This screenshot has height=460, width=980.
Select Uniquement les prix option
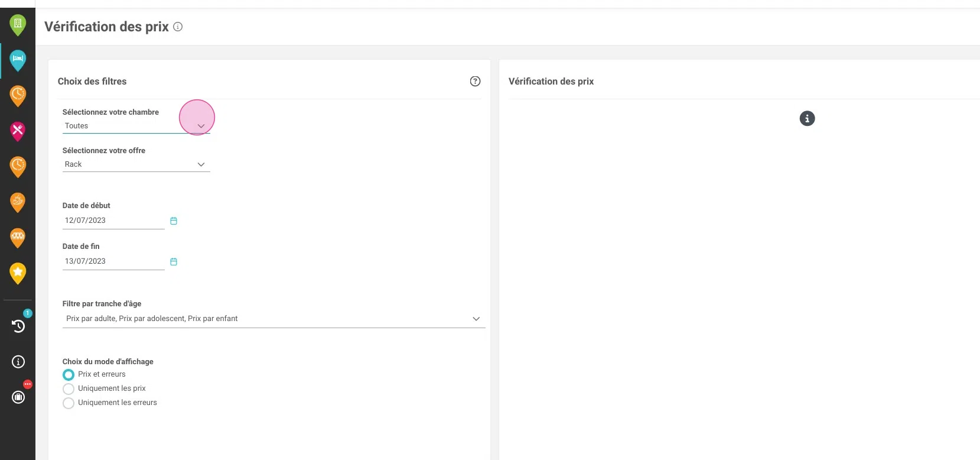click(69, 388)
